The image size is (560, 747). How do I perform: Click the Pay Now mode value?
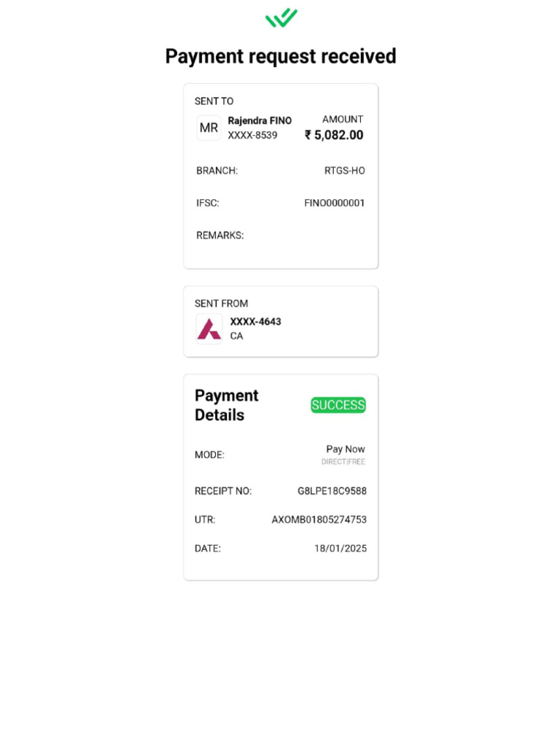(345, 449)
